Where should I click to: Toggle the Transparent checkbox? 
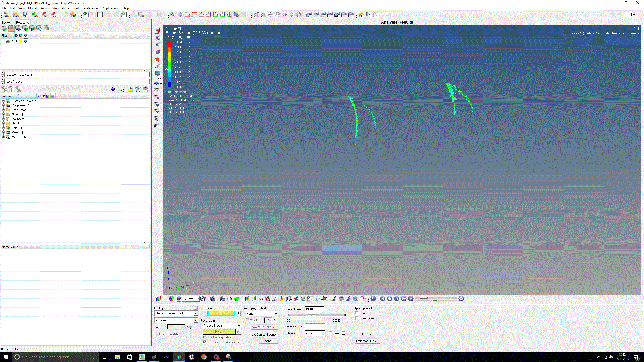357,318
